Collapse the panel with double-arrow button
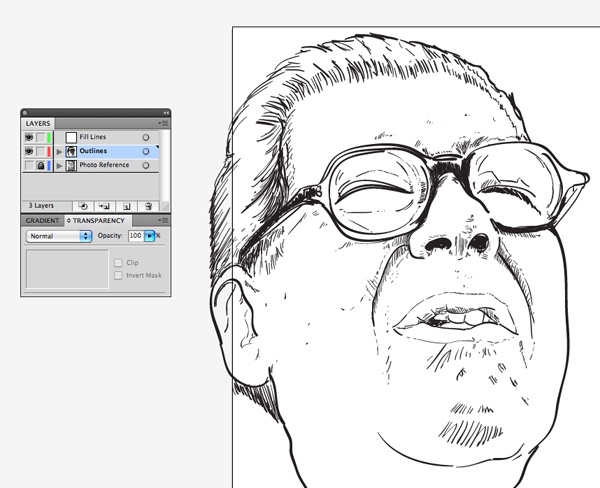The image size is (600, 488). click(x=166, y=113)
